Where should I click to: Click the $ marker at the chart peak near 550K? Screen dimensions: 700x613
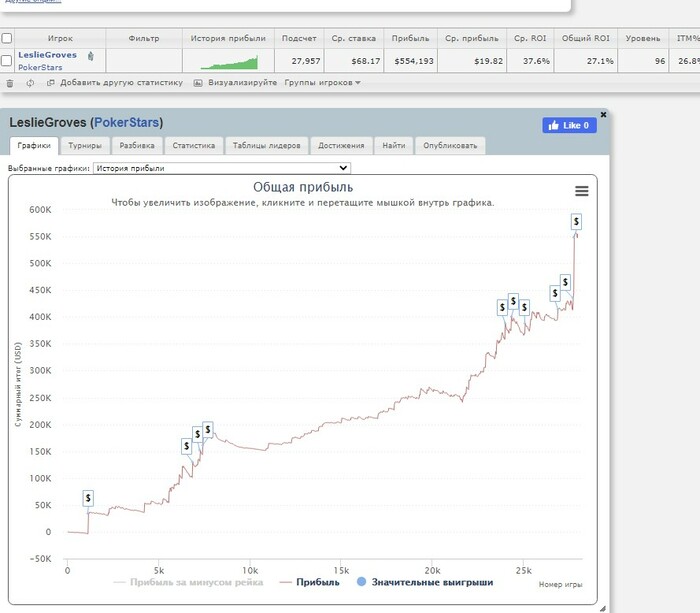(576, 221)
